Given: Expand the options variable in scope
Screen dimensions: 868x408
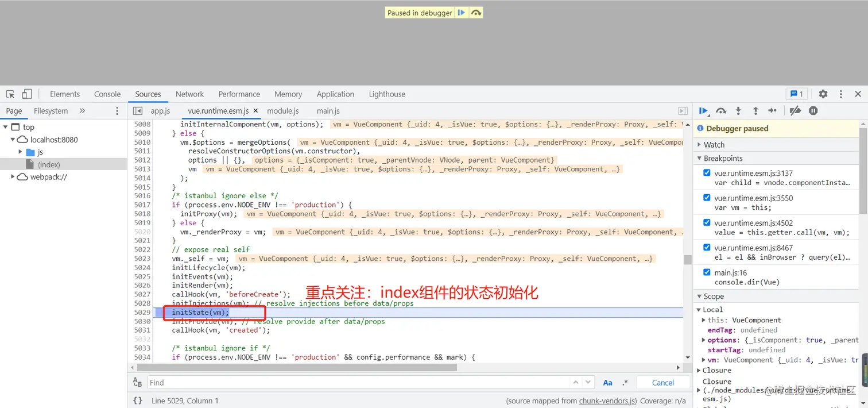Looking at the screenshot, I should [x=704, y=340].
